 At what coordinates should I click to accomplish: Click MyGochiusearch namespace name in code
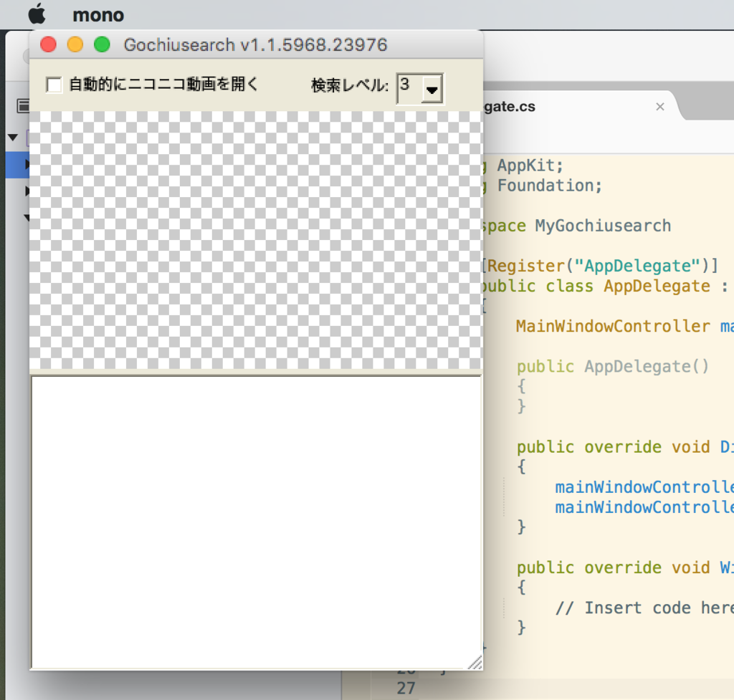[603, 226]
